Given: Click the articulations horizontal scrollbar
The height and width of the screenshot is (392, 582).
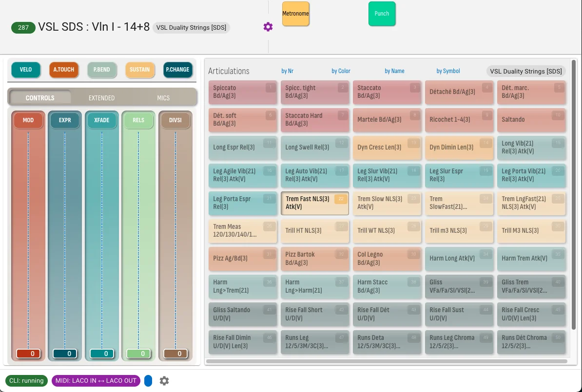Looking at the screenshot, I should pyautogui.click(x=387, y=361).
